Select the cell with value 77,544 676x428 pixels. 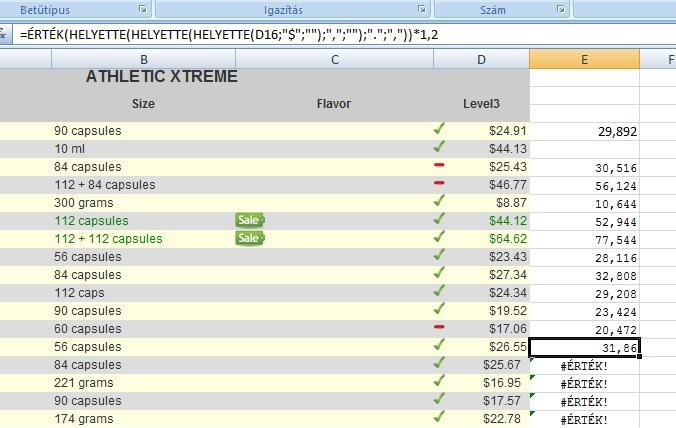click(584, 239)
